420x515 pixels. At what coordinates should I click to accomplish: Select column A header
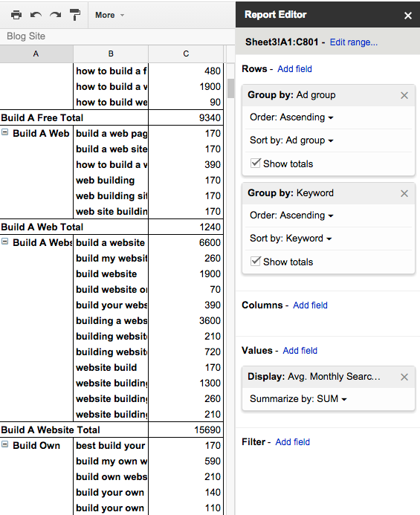[x=36, y=54]
